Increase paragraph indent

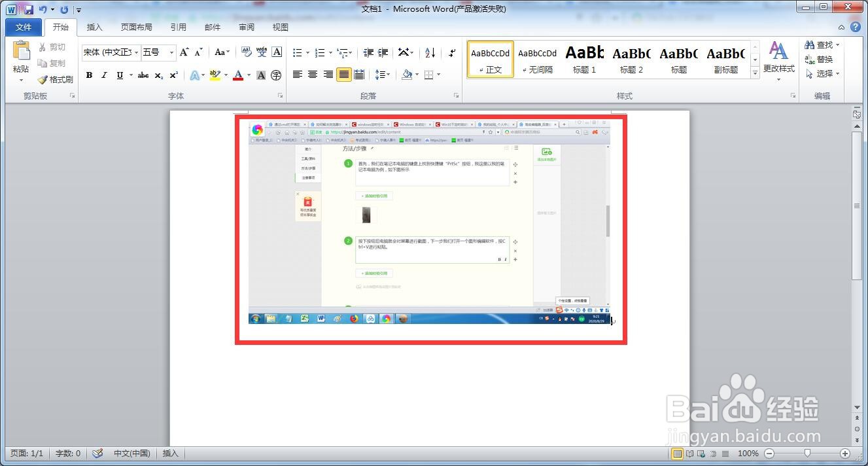(x=383, y=52)
